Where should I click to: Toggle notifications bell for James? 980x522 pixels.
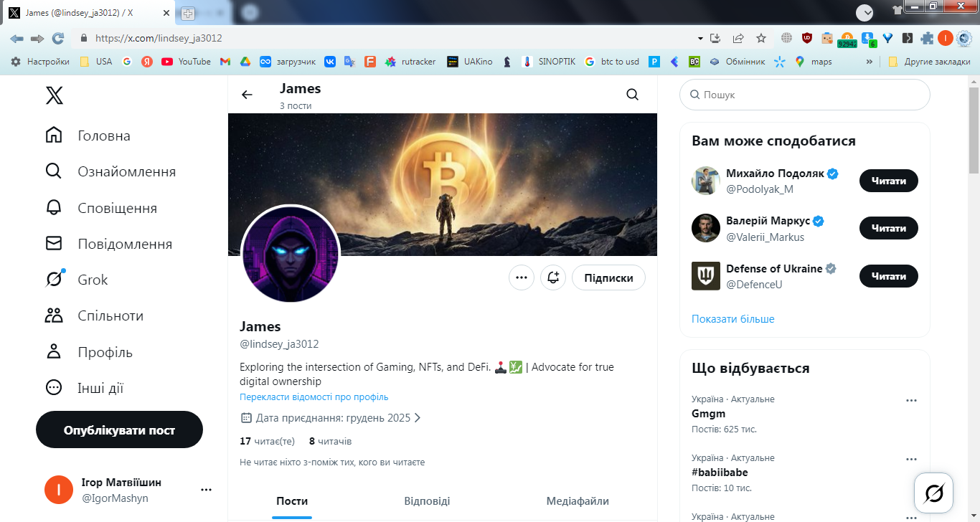click(x=553, y=277)
